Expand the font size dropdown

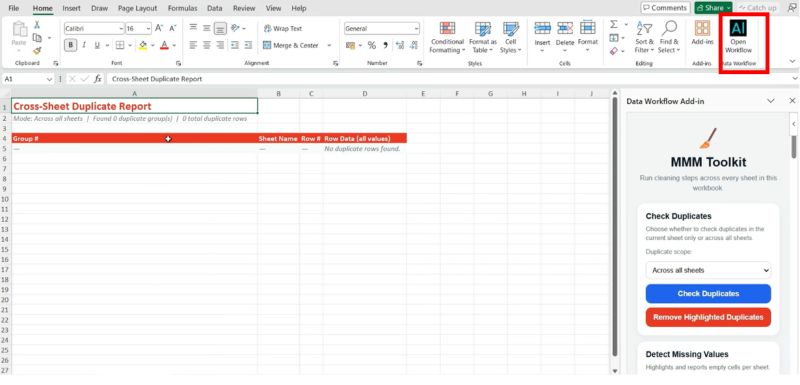point(148,29)
